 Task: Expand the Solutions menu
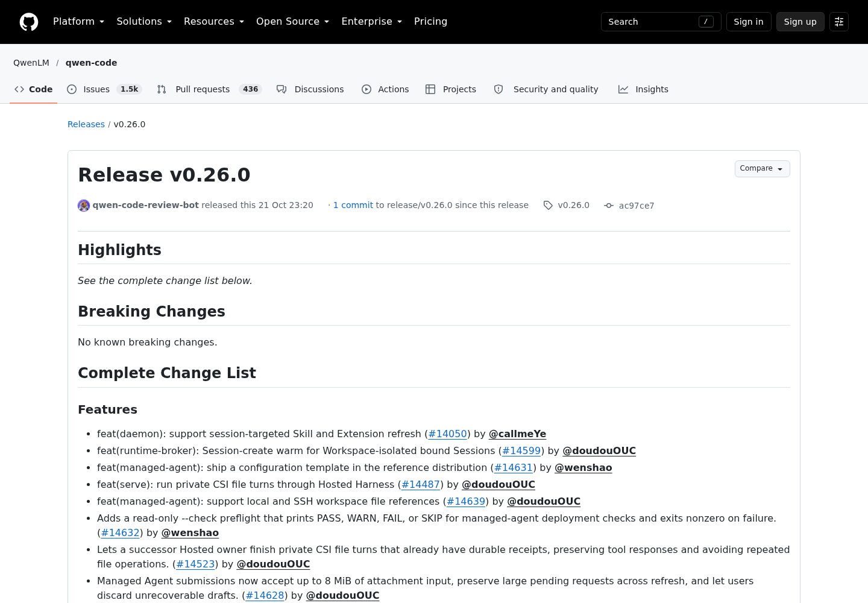coord(144,22)
